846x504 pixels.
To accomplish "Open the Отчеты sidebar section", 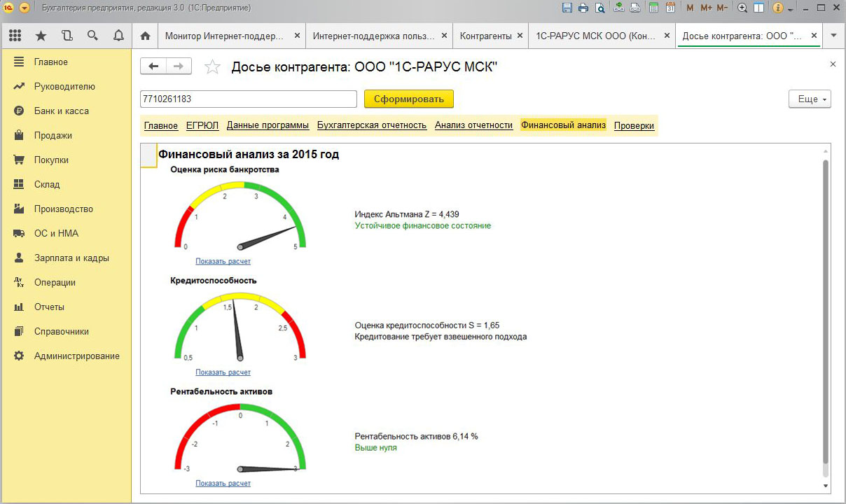I will point(66,307).
